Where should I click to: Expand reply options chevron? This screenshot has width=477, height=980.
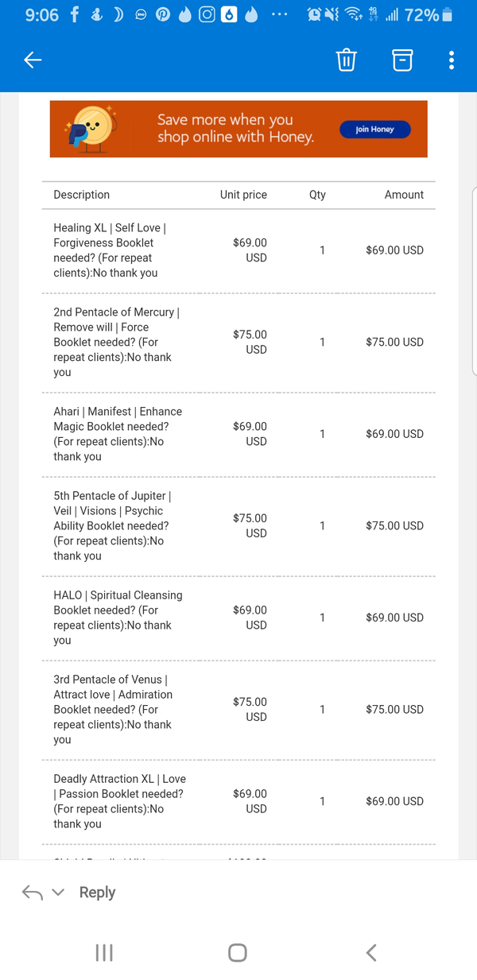(x=57, y=893)
